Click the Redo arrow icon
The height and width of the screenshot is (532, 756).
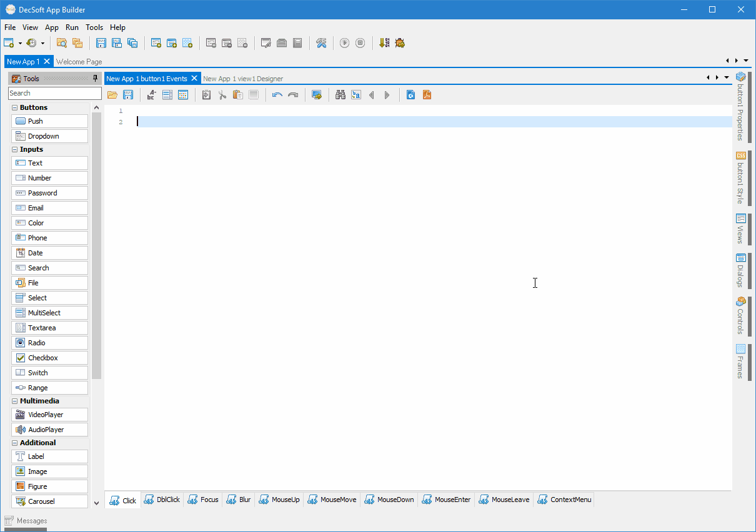(x=292, y=95)
